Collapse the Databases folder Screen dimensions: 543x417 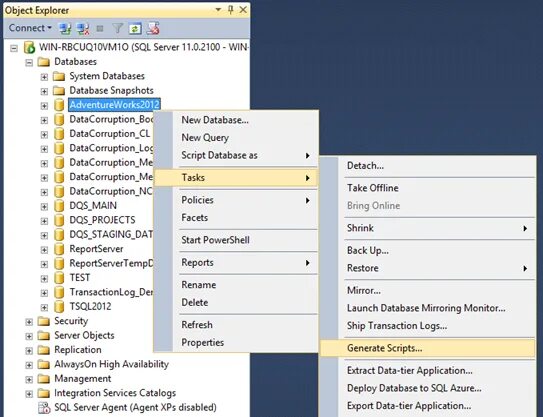tap(29, 62)
